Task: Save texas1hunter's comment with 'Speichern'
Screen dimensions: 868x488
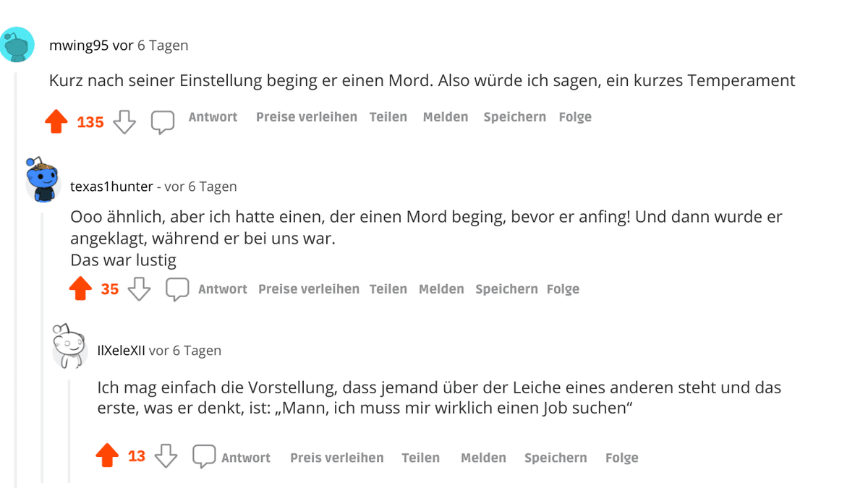Action: pyautogui.click(x=506, y=288)
